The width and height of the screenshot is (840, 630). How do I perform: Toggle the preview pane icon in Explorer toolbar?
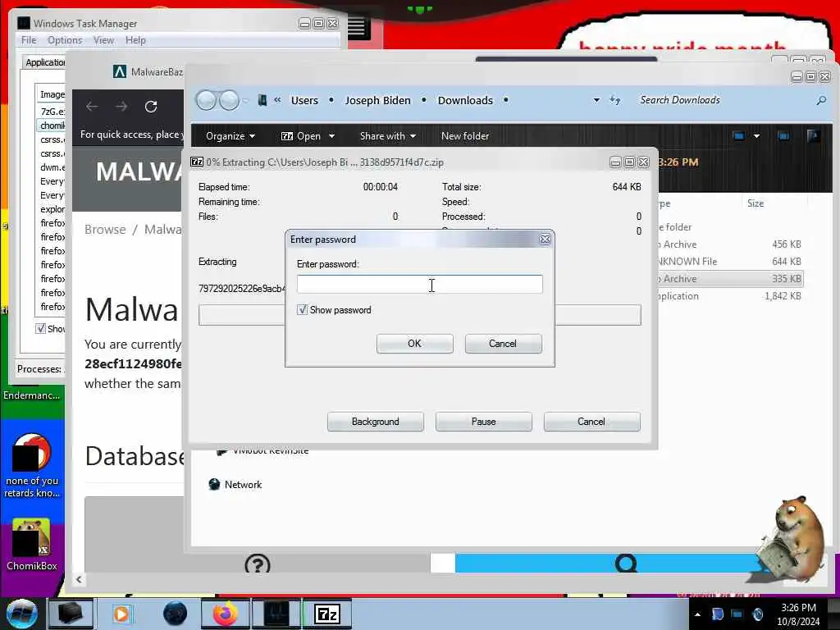pyautogui.click(x=783, y=136)
